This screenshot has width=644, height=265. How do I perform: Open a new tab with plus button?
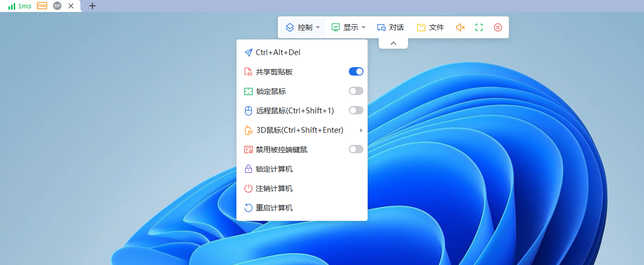click(x=92, y=6)
